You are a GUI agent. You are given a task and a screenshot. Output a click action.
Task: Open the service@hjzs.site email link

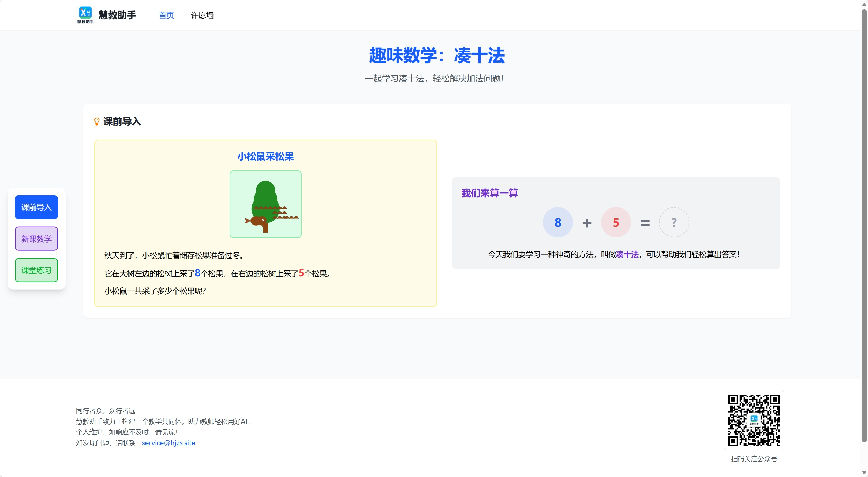(x=169, y=443)
